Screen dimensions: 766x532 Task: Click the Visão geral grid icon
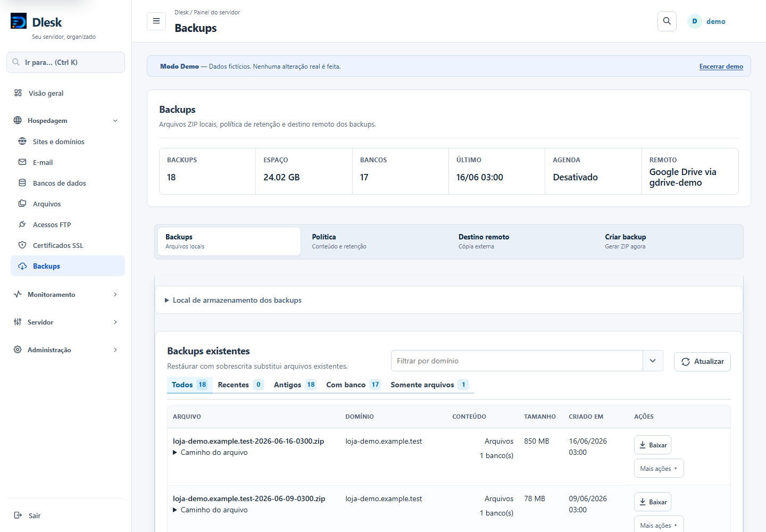coord(18,93)
